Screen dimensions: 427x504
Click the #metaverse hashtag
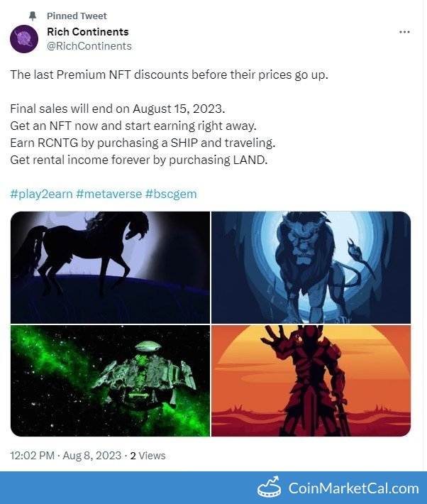[x=109, y=194]
